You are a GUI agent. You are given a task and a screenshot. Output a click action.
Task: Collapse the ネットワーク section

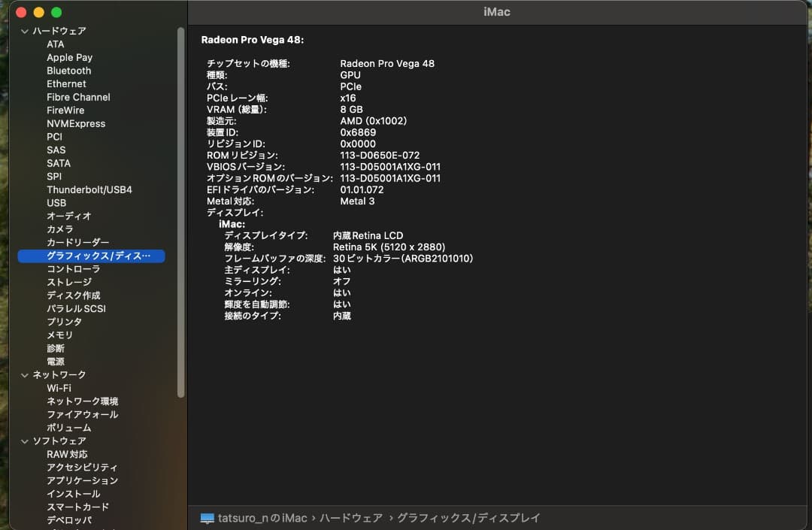coord(25,374)
